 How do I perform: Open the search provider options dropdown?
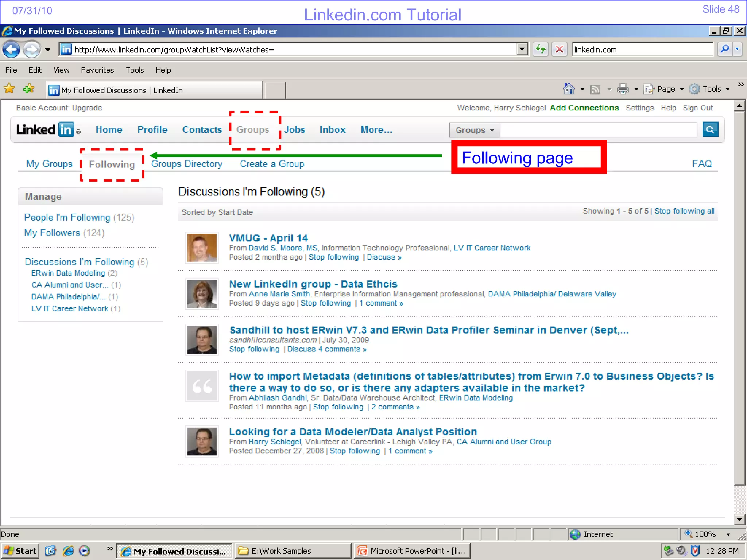[738, 49]
